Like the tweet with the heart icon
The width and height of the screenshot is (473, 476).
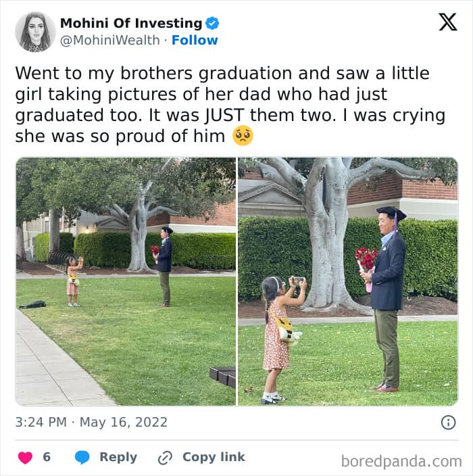[x=25, y=458]
